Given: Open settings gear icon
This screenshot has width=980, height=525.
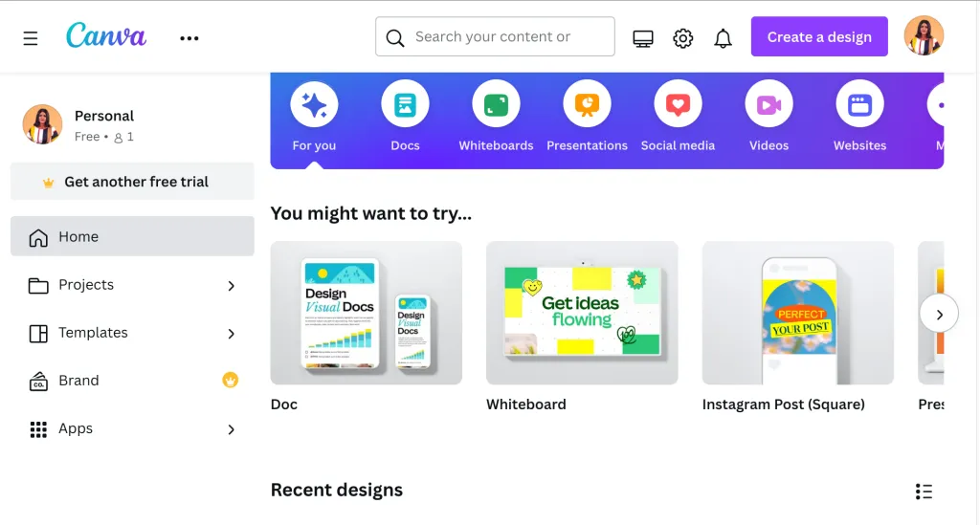Looking at the screenshot, I should tap(682, 38).
